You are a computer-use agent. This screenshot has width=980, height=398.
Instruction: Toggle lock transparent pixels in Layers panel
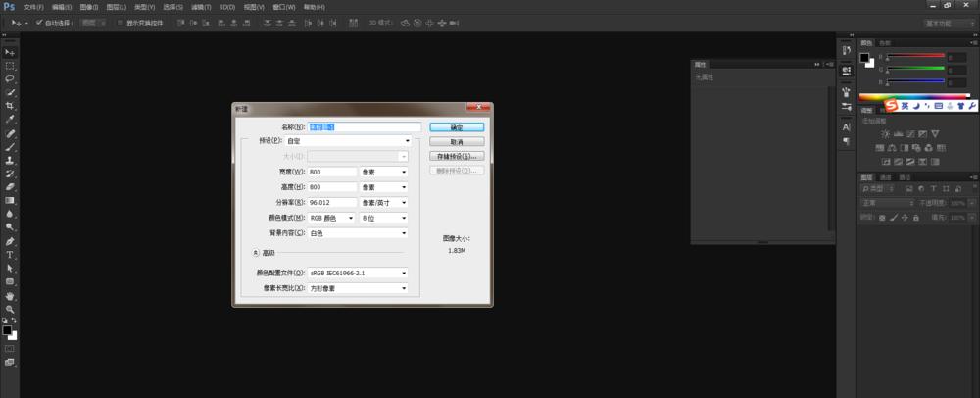(882, 218)
